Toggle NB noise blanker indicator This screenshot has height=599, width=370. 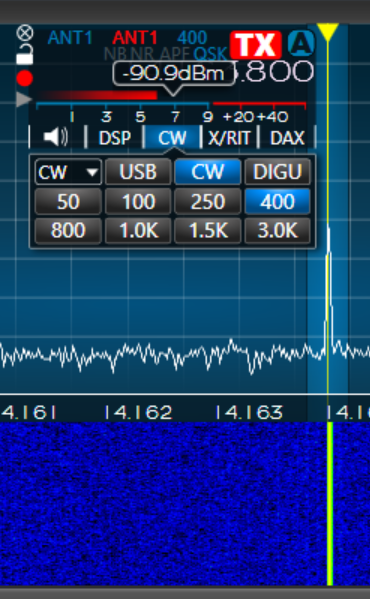point(116,54)
